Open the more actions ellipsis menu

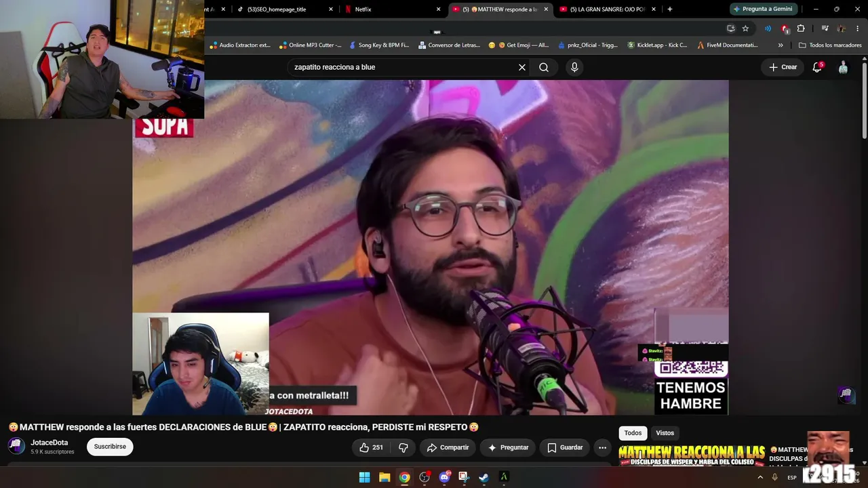pyautogui.click(x=602, y=447)
